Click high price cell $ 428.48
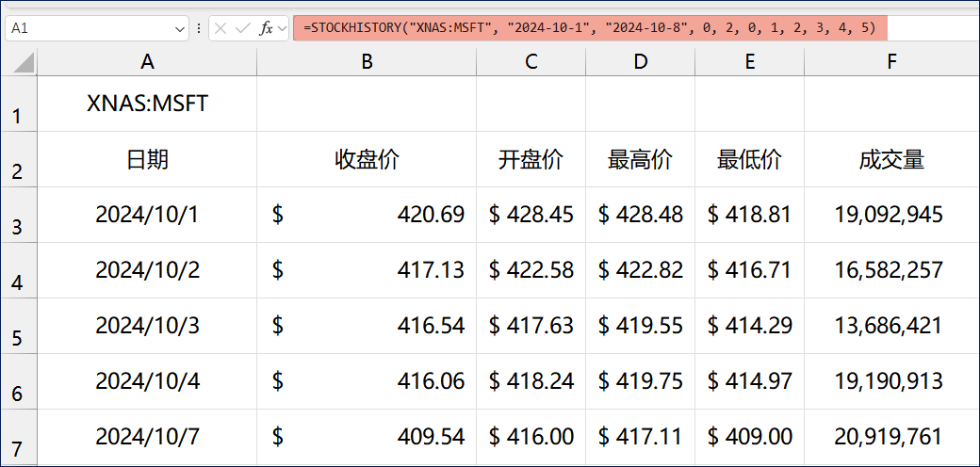Image resolution: width=980 pixels, height=467 pixels. pos(641,216)
